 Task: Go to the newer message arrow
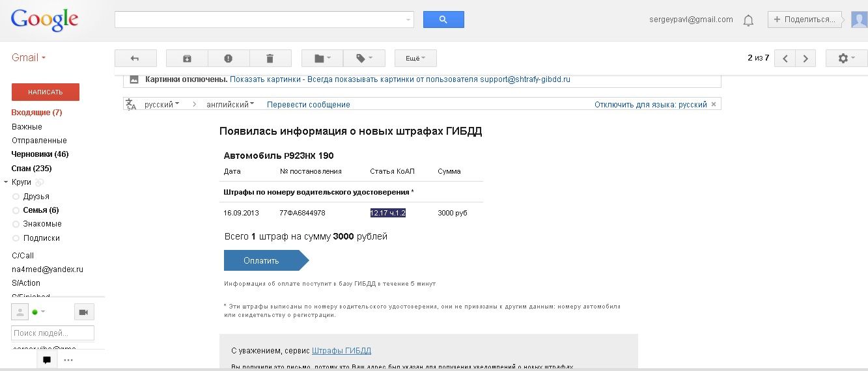pos(785,59)
